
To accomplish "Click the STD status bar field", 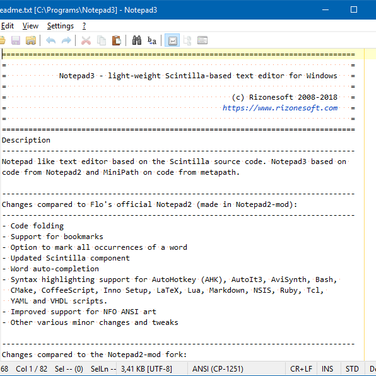I will 352,369.
